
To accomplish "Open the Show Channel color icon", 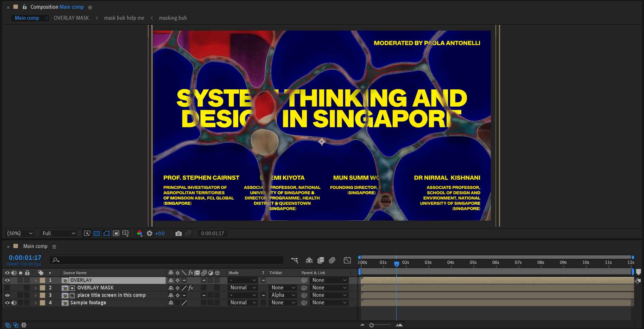I will coord(140,234).
